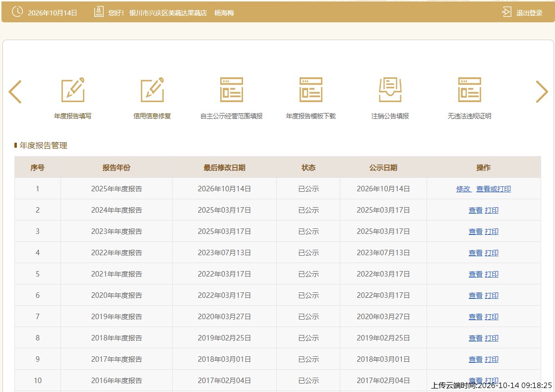Screen dimensions: 555x392
Task: Print the 2021年年度报告 via 打印
Action: (492, 274)
